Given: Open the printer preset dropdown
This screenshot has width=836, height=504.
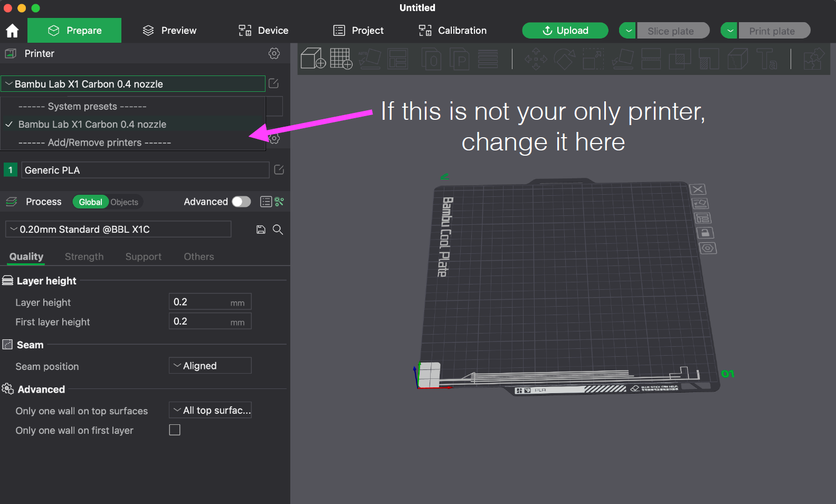Looking at the screenshot, I should click(x=133, y=84).
